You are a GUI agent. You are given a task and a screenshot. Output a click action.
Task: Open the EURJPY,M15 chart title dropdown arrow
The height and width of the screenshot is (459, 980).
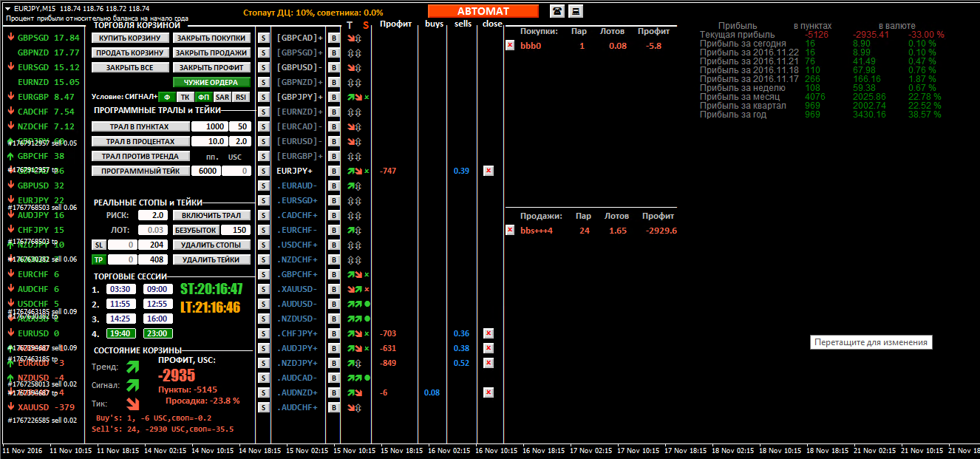[x=8, y=7]
